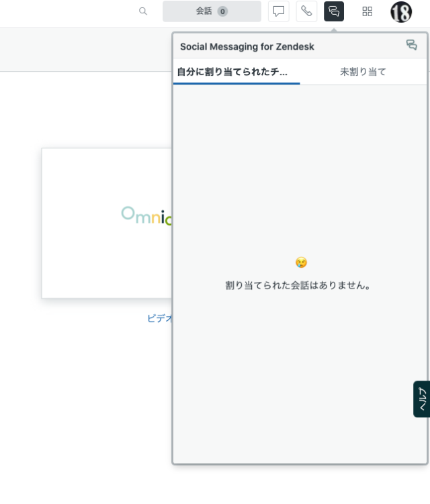
Task: Select the 割り当てられた会話はありません。 message
Action: click(298, 285)
